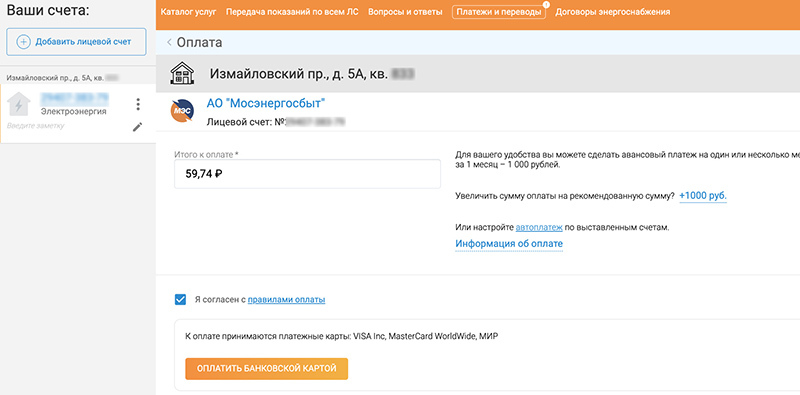Click the pencil edit note icon
Viewport: 800px width, 395px height.
pos(138,127)
